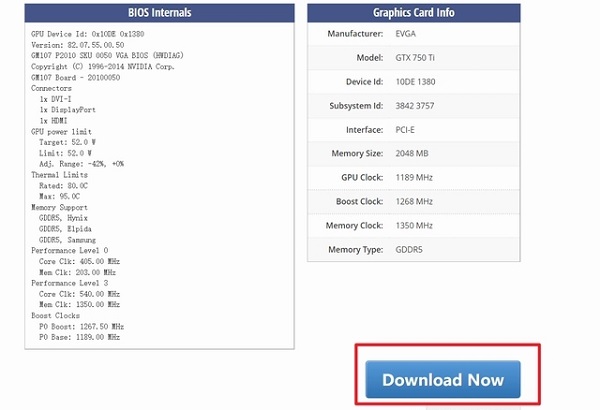Click the GPU power limit heading

pos(61,132)
